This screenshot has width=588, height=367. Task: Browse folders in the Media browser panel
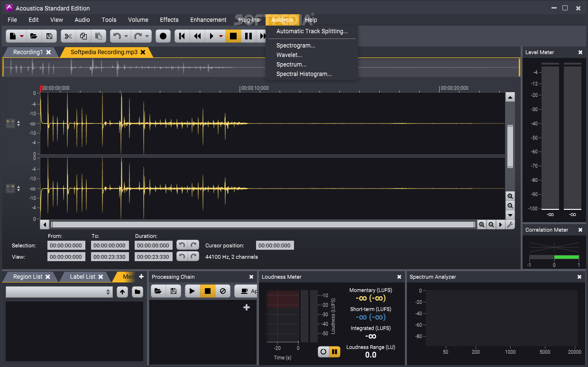pyautogui.click(x=138, y=292)
